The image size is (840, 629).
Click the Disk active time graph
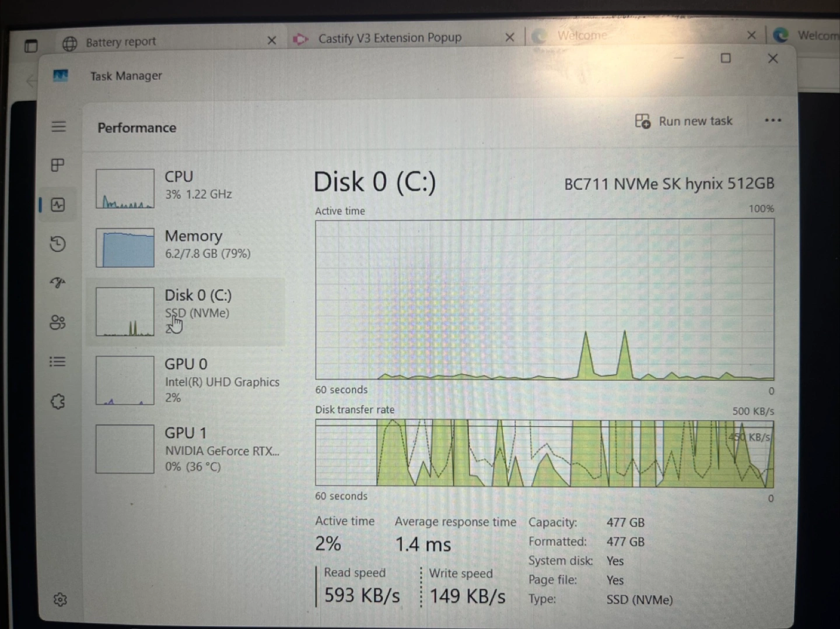[x=545, y=300]
